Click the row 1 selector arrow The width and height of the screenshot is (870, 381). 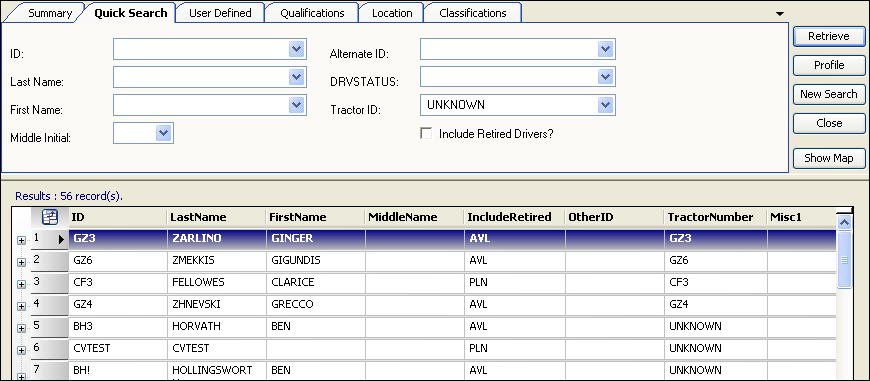[x=62, y=240]
